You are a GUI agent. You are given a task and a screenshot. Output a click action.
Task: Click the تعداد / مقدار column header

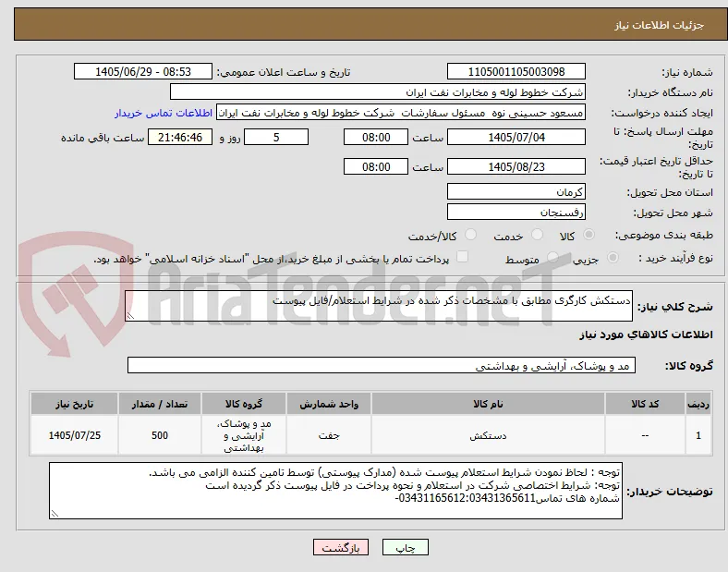coord(160,404)
